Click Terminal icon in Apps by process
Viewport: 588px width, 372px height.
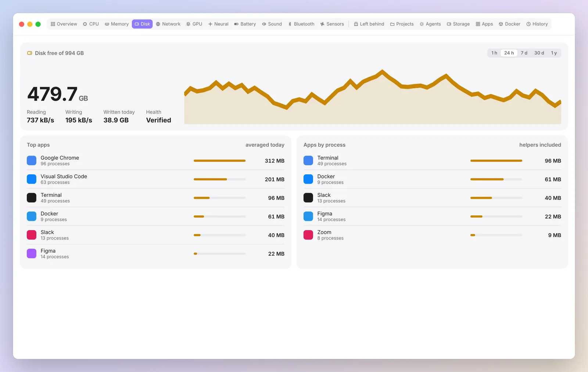pos(308,160)
